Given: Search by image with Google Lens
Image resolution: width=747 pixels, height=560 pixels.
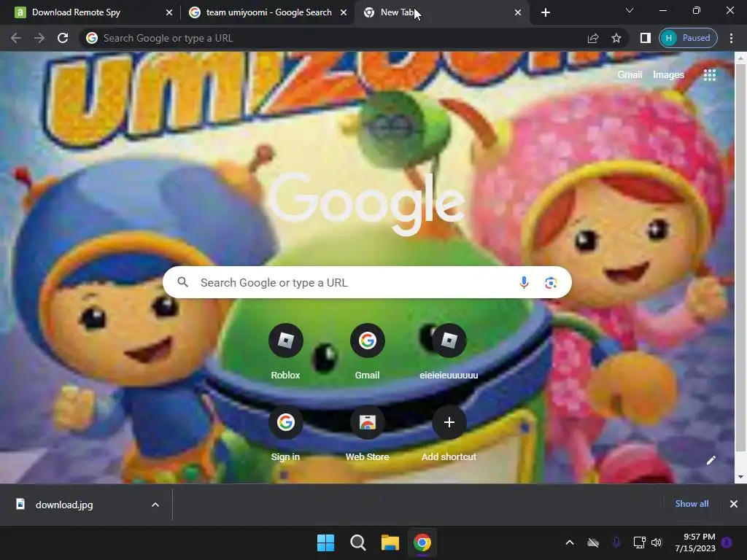Looking at the screenshot, I should click(551, 282).
